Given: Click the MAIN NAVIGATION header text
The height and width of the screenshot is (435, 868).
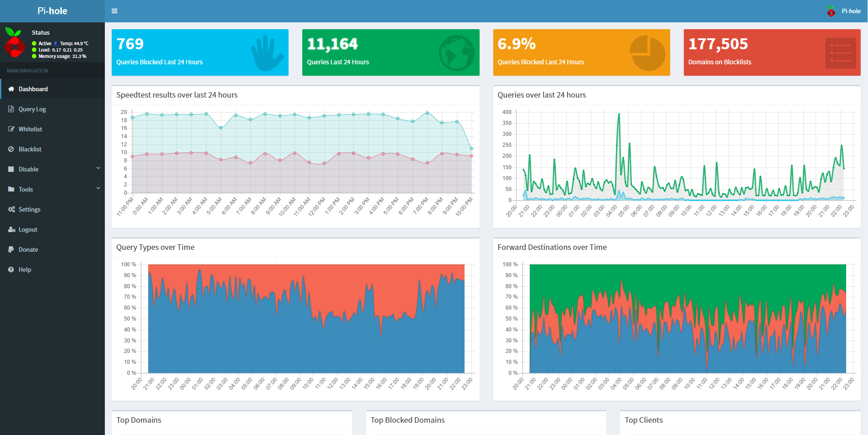Looking at the screenshot, I should 27,71.
